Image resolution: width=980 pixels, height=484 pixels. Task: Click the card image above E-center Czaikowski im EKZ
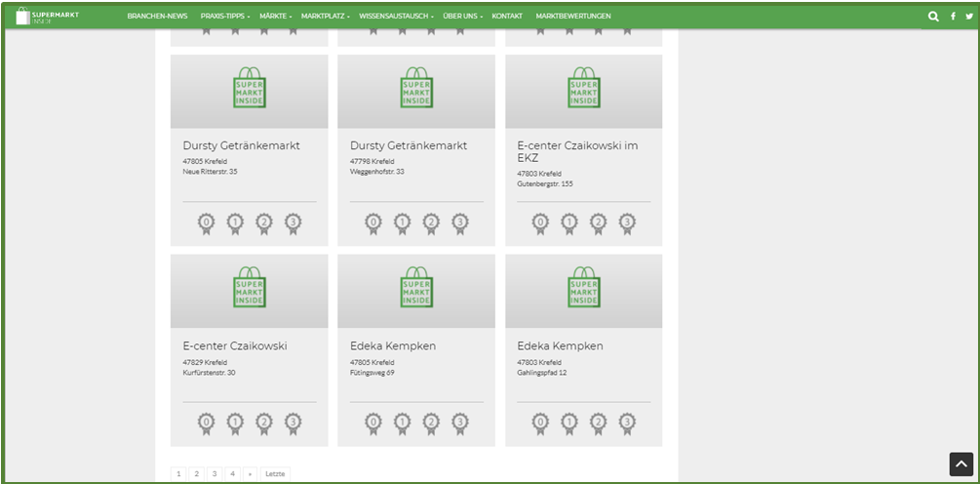tap(584, 92)
